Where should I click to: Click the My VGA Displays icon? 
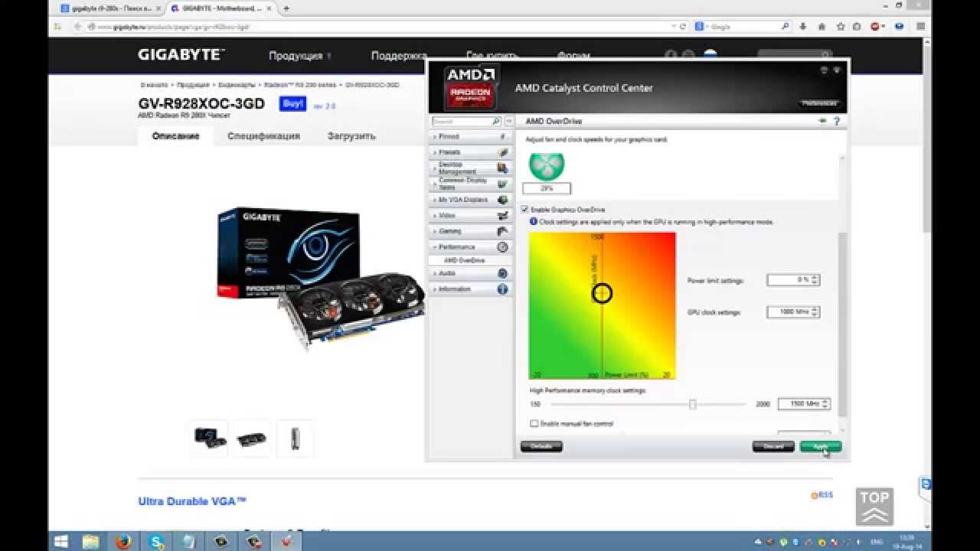point(502,200)
